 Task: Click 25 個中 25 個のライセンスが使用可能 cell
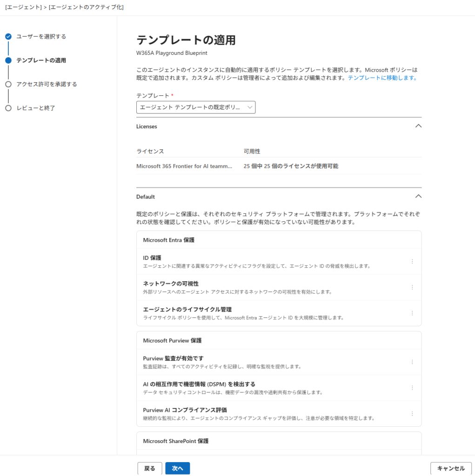click(291, 166)
